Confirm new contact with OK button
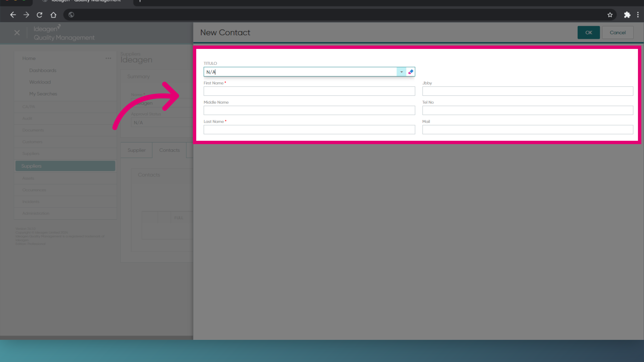Screen dimensions: 644x362 click(x=589, y=33)
